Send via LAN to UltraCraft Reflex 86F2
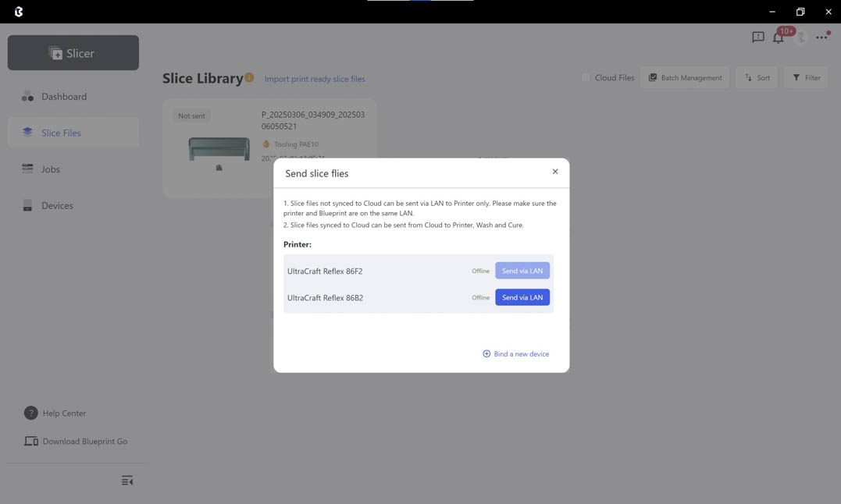The image size is (841, 504). click(x=522, y=271)
